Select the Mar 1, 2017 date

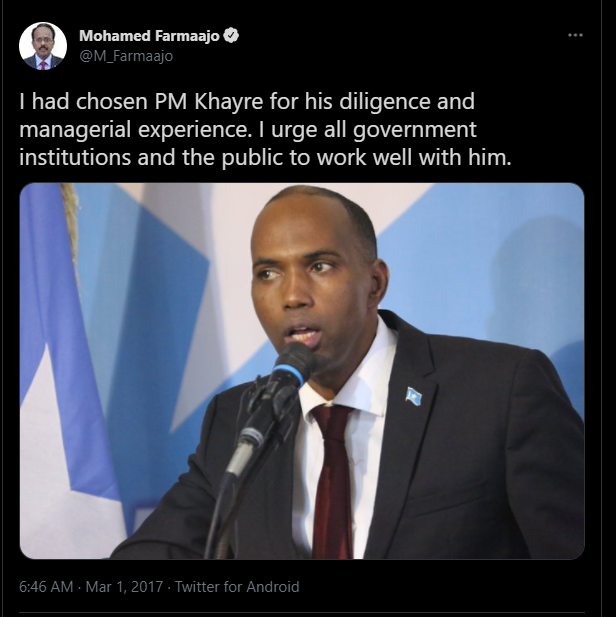pyautogui.click(x=124, y=587)
